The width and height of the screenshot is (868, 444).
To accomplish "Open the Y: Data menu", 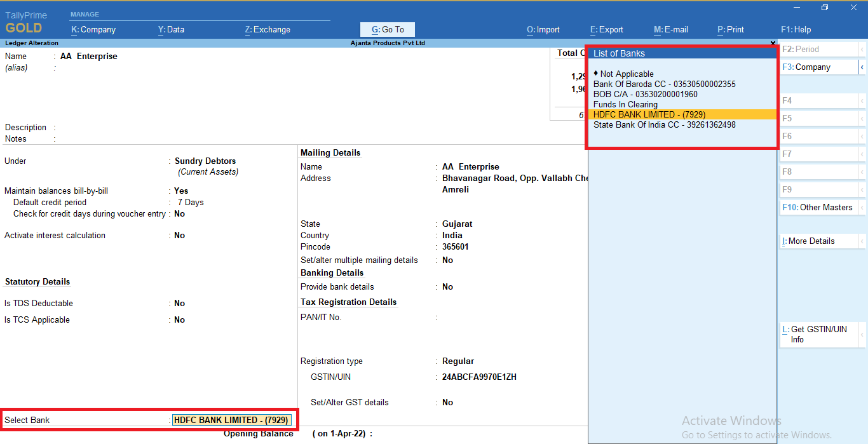I will pos(170,29).
